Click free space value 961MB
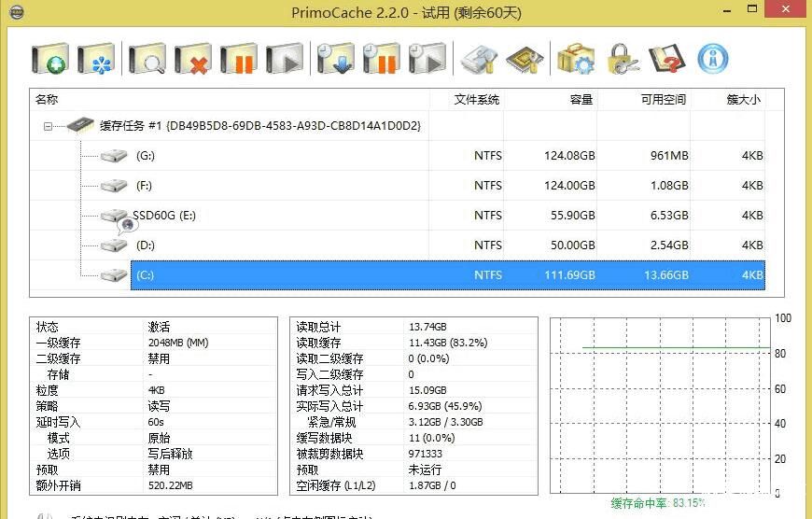The width and height of the screenshot is (812, 519). point(669,155)
